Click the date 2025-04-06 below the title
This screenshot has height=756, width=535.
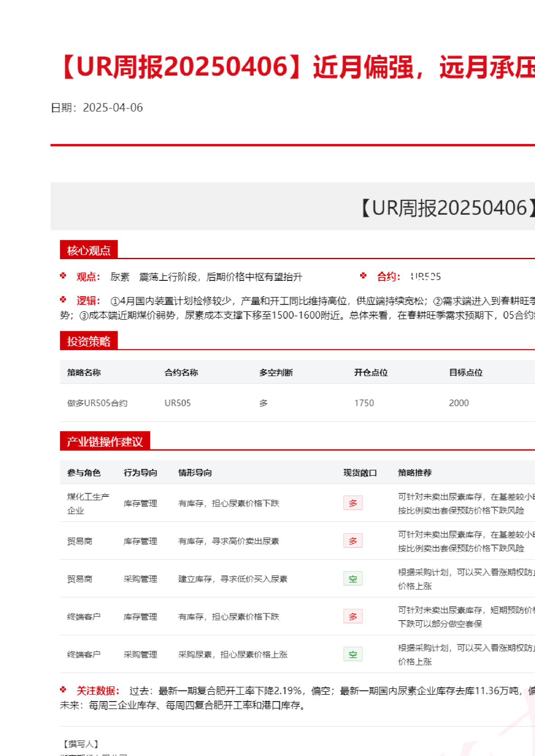pos(113,108)
